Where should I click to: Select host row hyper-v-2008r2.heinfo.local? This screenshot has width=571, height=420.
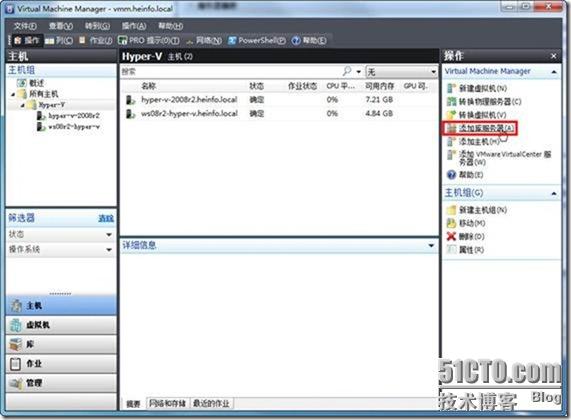click(x=279, y=99)
